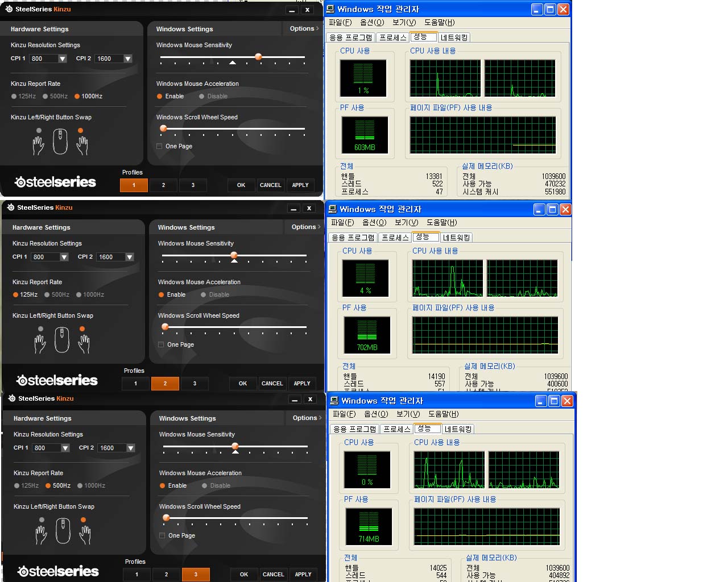
Task: Click the right-hand icon in the Kinzu window with profile 2 active
Action: [84, 343]
